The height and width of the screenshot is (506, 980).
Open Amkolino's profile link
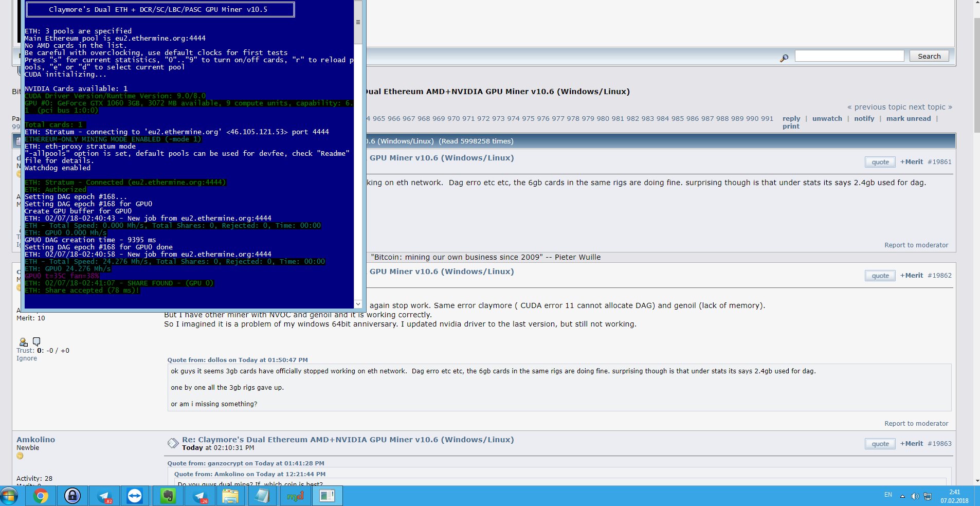coord(35,440)
